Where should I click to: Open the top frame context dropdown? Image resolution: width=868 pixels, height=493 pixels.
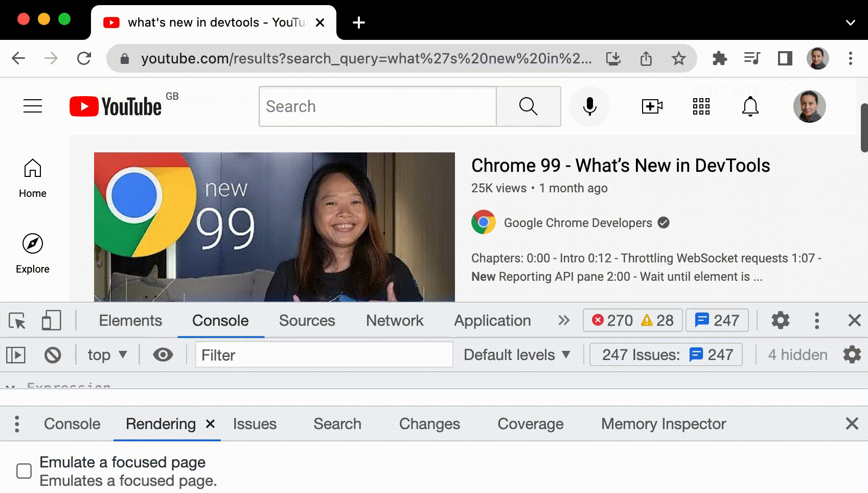coord(106,354)
